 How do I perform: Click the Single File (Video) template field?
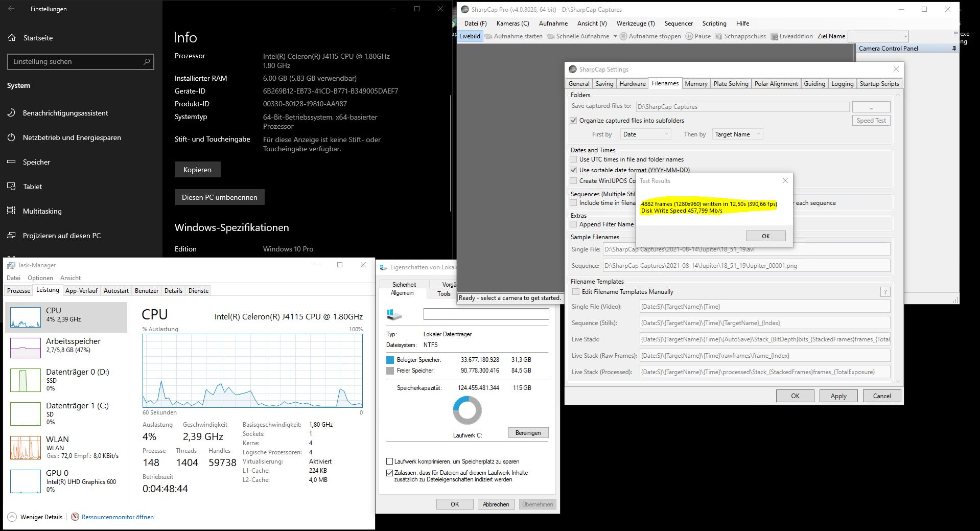pos(765,307)
